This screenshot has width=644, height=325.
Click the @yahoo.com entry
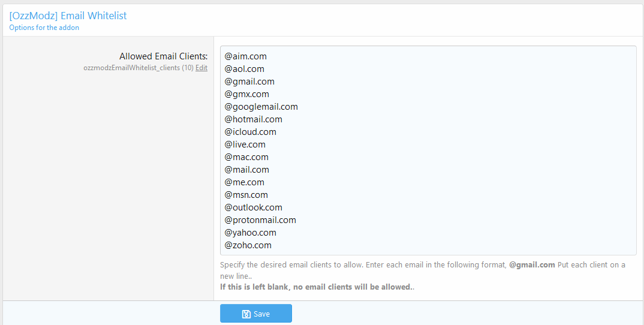pyautogui.click(x=251, y=233)
